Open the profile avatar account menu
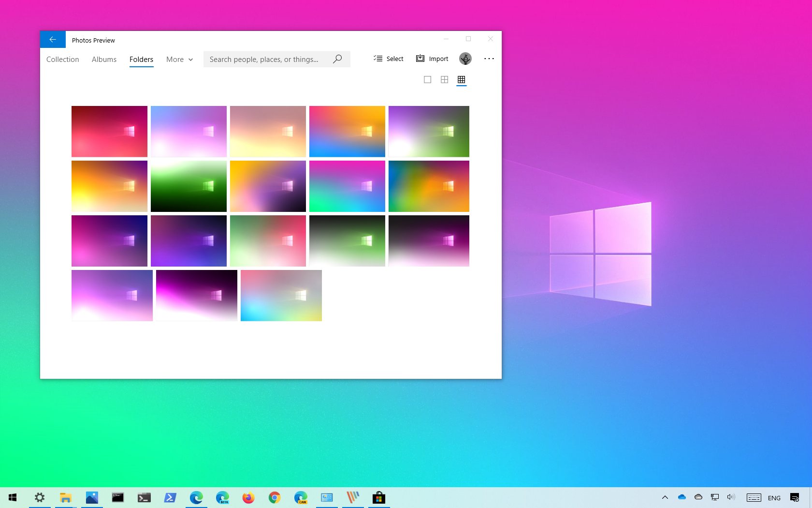The image size is (812, 508). click(x=465, y=59)
